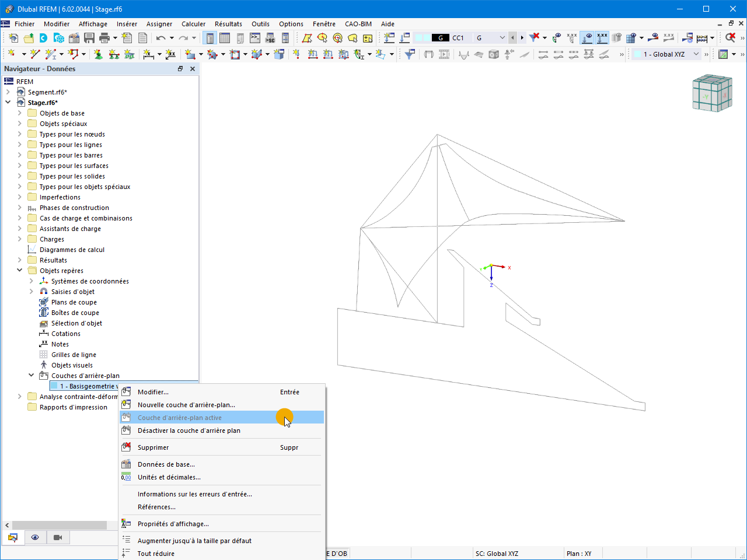Click the Enregistrer icon
The height and width of the screenshot is (560, 747).
[89, 37]
